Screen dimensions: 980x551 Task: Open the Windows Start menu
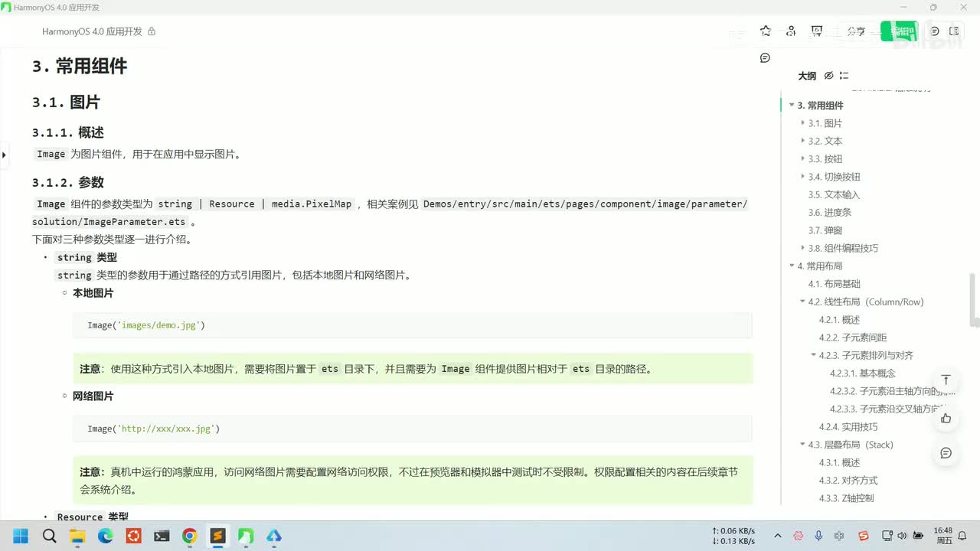[x=21, y=536]
